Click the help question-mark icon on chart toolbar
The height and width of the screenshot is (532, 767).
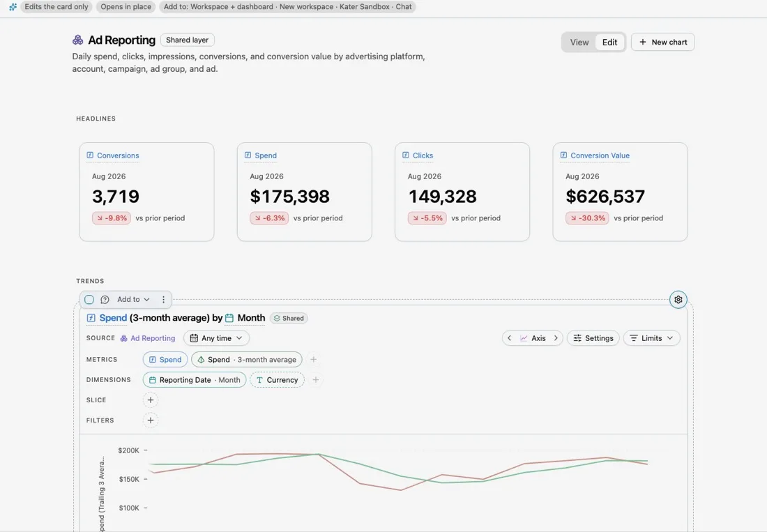(x=105, y=299)
